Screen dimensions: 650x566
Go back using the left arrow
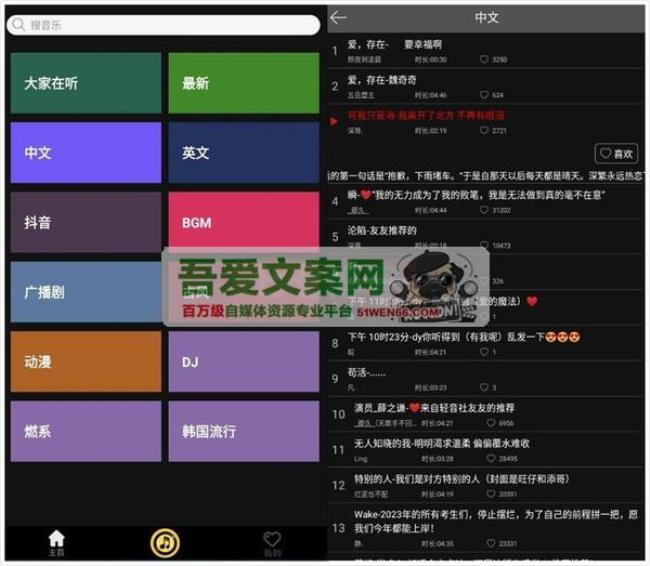pos(338,17)
